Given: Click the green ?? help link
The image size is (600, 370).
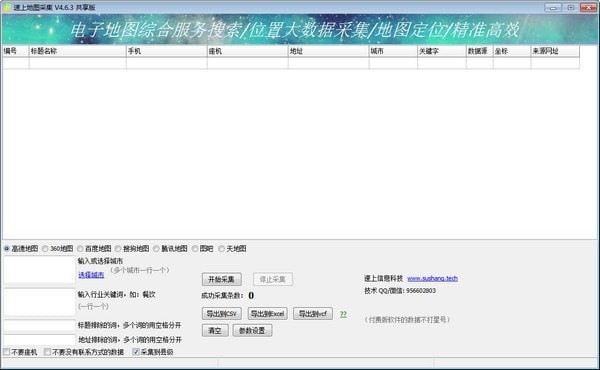Looking at the screenshot, I should 343,314.
